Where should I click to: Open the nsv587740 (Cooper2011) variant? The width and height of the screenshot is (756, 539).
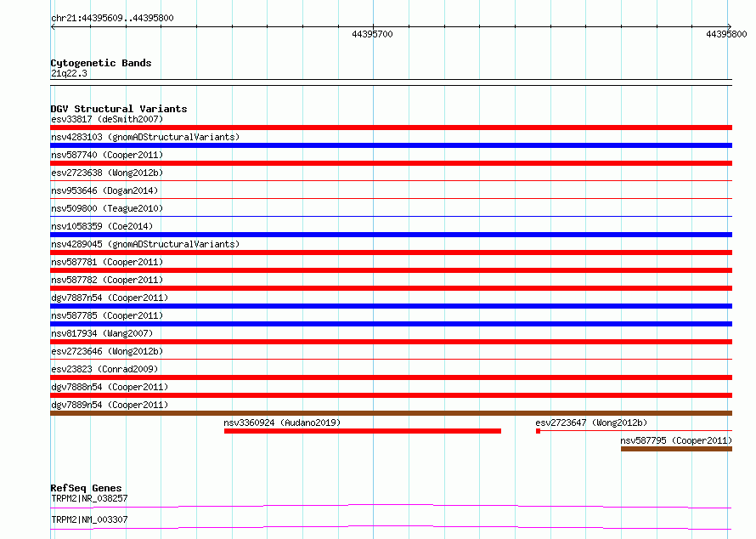point(107,155)
